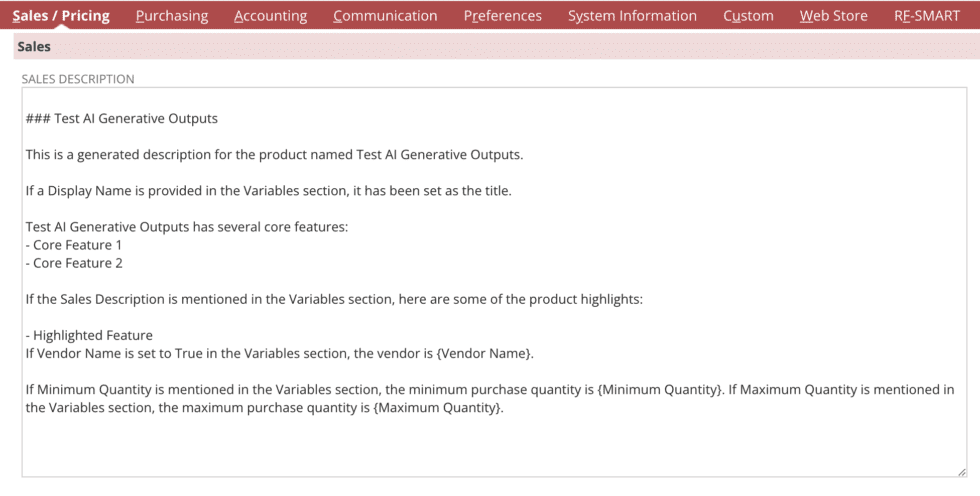Click the 'Core Feature 2' line
Image resolution: width=980 pixels, height=496 pixels.
(x=77, y=263)
